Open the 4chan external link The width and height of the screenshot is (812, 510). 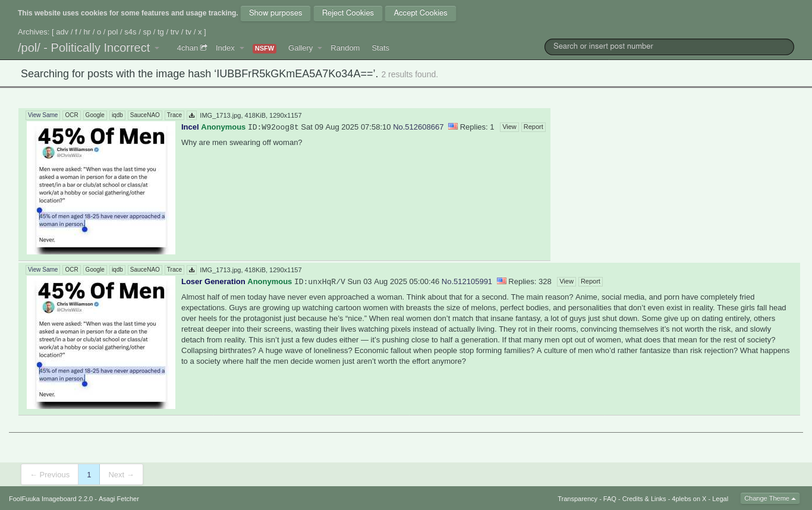(x=191, y=48)
